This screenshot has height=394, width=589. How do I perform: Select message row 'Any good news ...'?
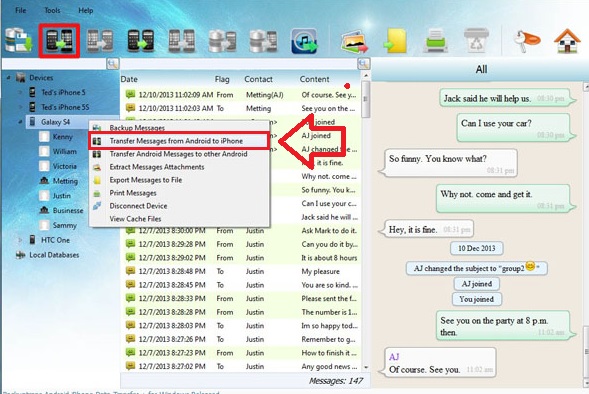pos(240,366)
